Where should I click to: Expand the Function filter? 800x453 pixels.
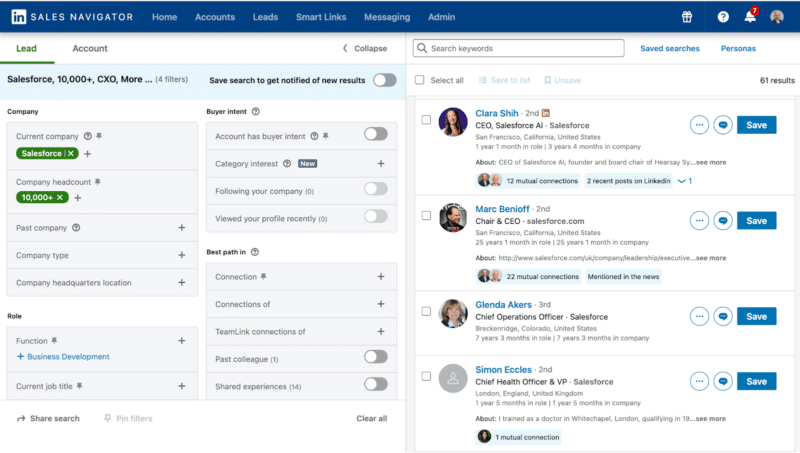click(182, 340)
